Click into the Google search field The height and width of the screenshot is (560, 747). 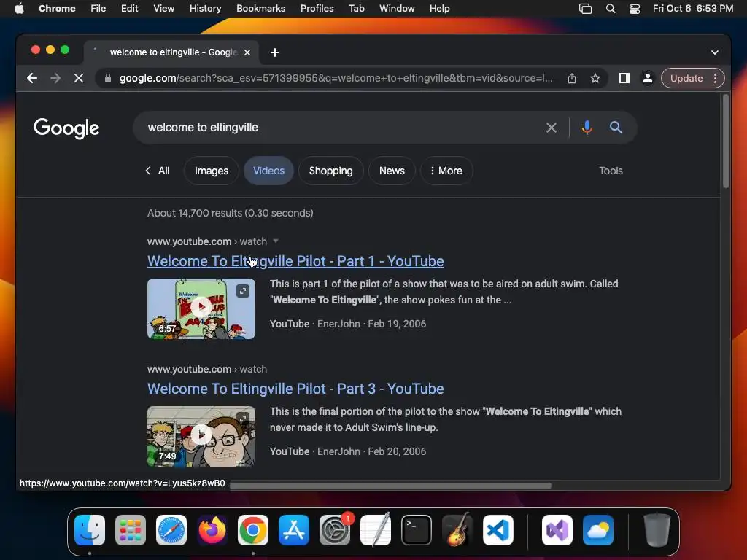pos(343,128)
